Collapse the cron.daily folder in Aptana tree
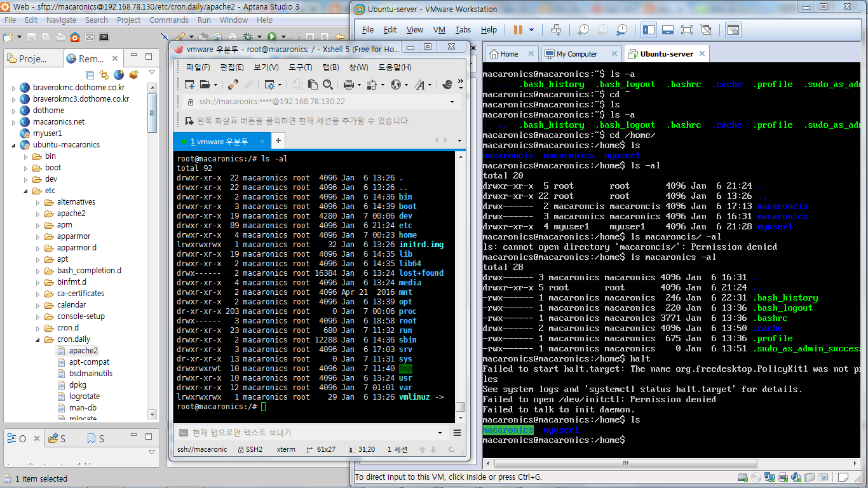Image resolution: width=868 pixels, height=488 pixels. click(x=38, y=339)
